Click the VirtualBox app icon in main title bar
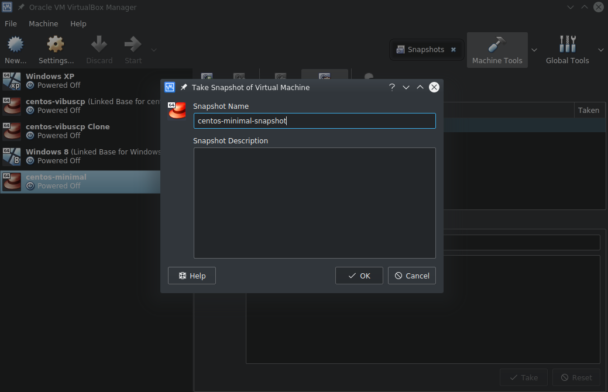 [x=7, y=7]
